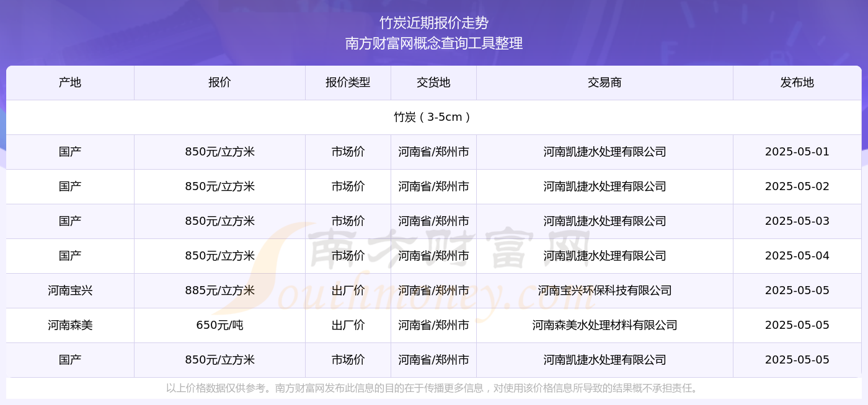Select date cell 2025-05-01

797,152
